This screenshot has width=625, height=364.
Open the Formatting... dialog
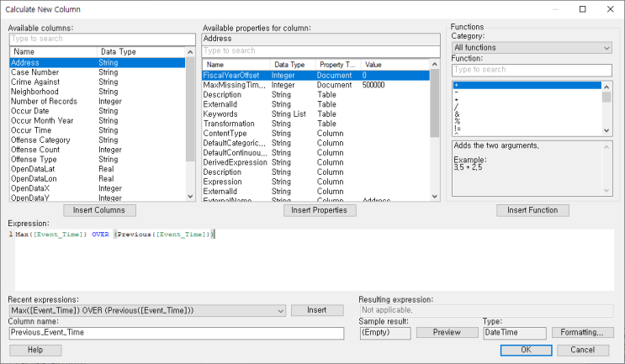click(x=582, y=333)
